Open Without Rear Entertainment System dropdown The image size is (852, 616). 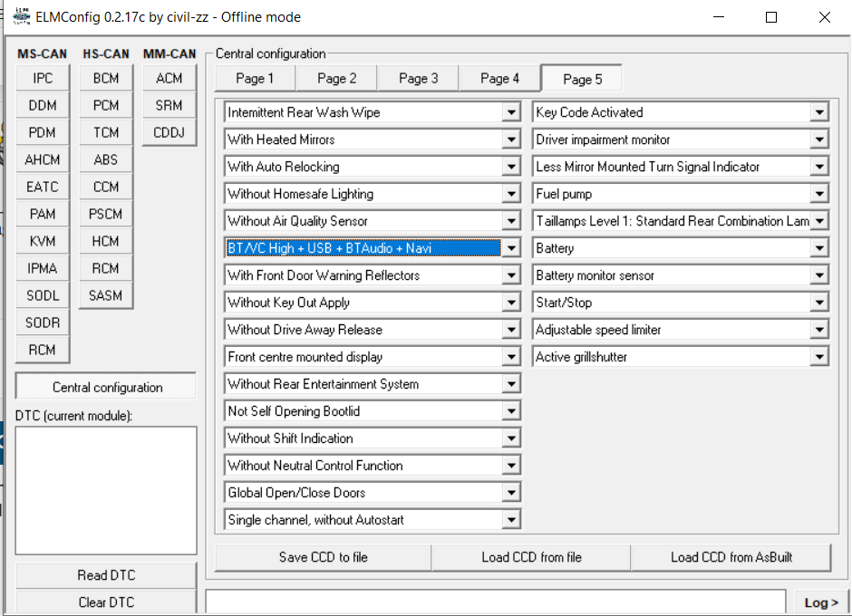click(x=512, y=385)
